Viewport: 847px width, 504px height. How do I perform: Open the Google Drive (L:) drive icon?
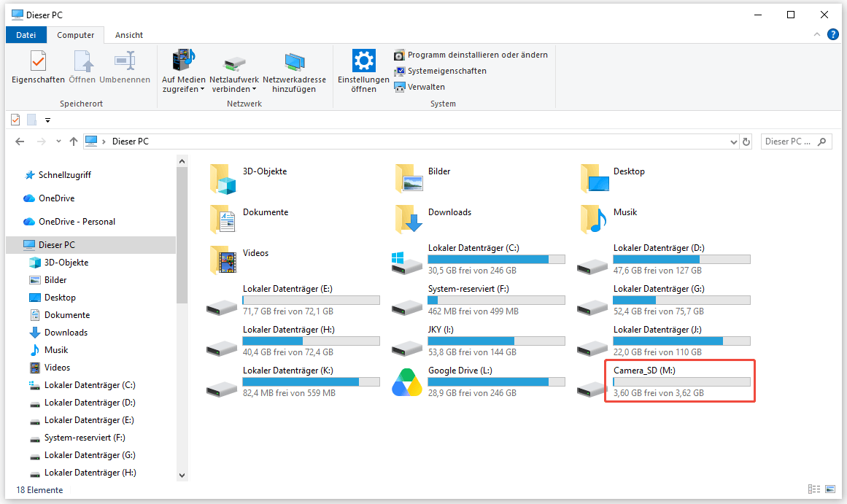(x=407, y=382)
